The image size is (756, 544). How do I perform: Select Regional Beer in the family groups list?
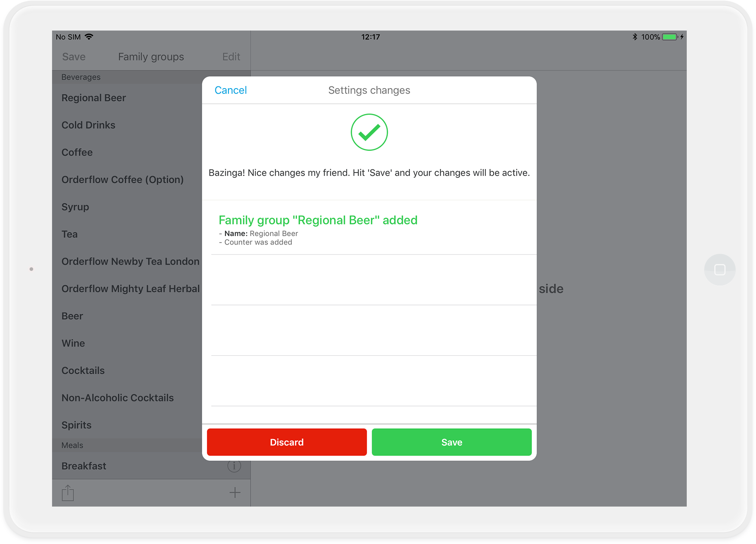(127, 98)
